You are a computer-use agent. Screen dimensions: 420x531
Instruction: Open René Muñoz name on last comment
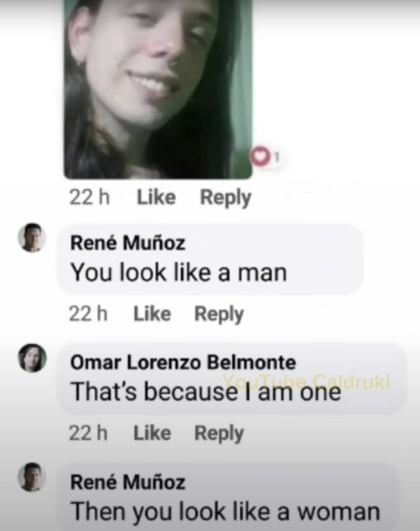pos(128,482)
